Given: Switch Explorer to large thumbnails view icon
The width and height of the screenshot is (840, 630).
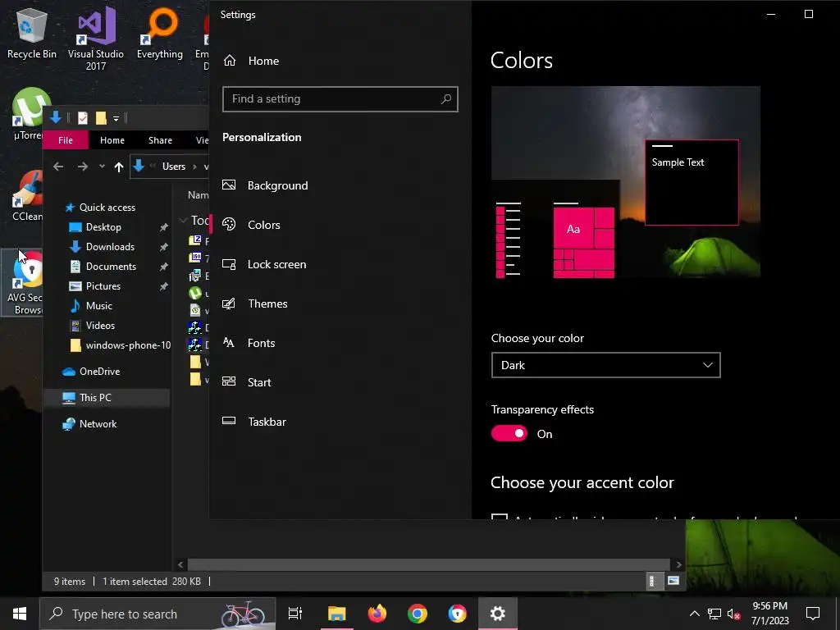Looking at the screenshot, I should pyautogui.click(x=673, y=581).
